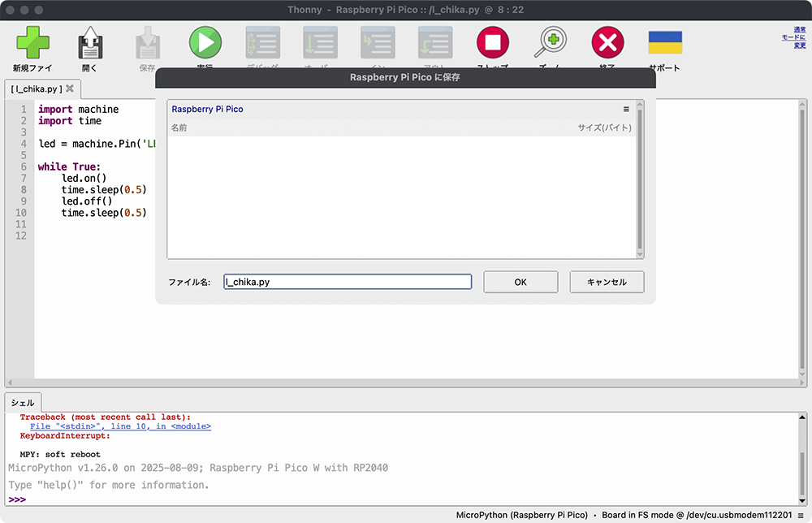This screenshot has width=812, height=523.
Task: Quit using the red X Exit icon
Action: coord(607,42)
